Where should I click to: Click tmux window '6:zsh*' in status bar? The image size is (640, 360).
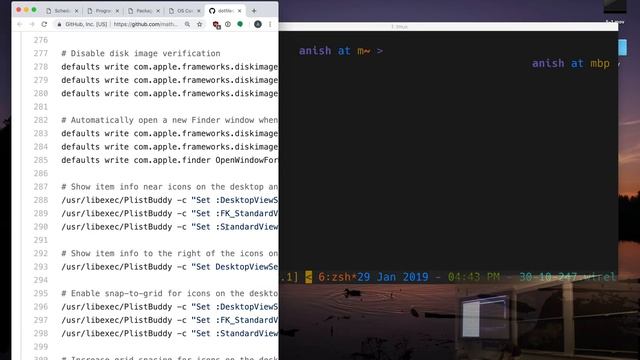coord(337,277)
